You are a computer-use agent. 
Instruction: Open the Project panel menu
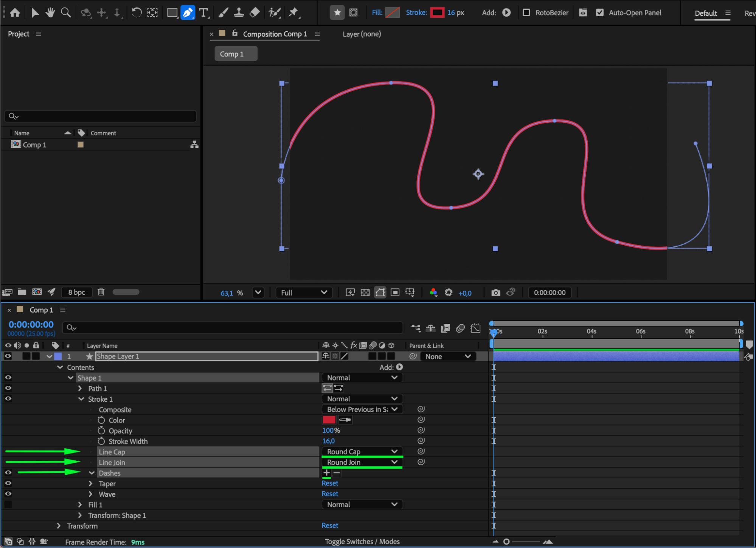[39, 34]
